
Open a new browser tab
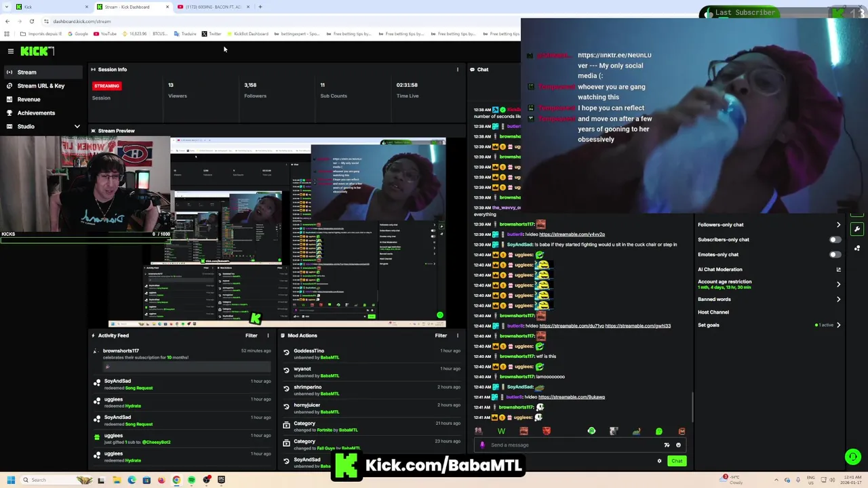[260, 7]
